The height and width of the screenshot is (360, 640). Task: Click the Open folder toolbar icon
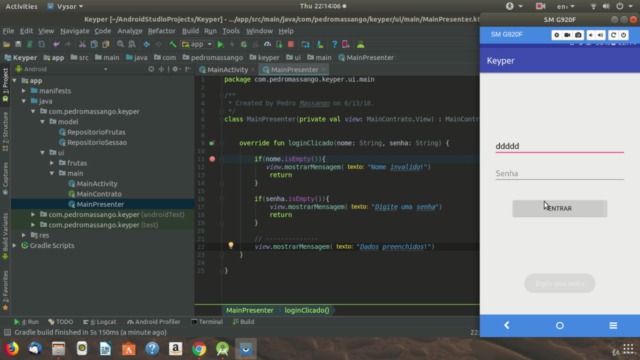click(x=6, y=44)
